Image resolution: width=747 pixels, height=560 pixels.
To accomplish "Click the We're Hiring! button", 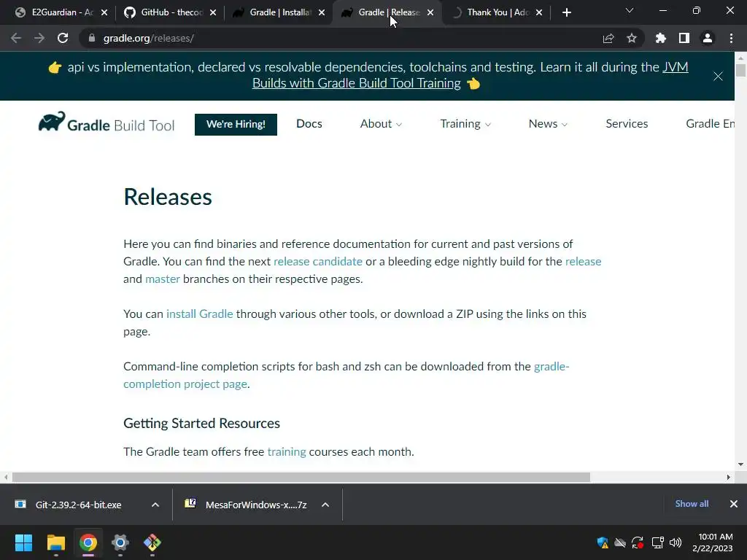I will (x=236, y=124).
